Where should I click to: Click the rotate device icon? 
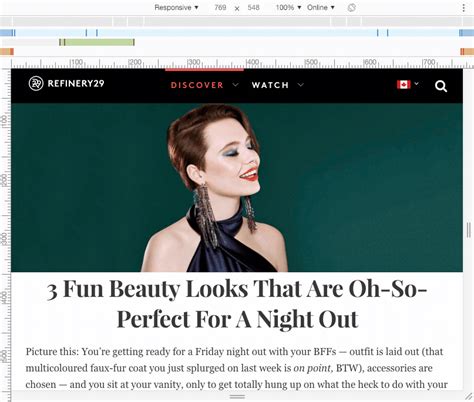[x=351, y=7]
